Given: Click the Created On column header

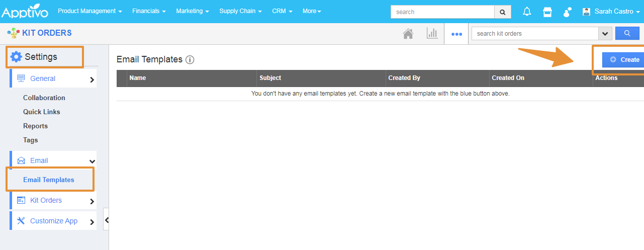Looking at the screenshot, I should [x=508, y=78].
